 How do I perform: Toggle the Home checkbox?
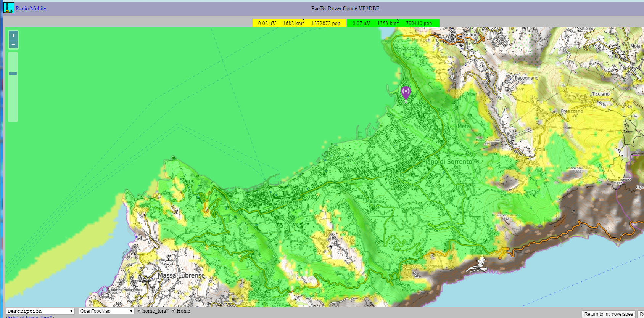click(x=174, y=311)
